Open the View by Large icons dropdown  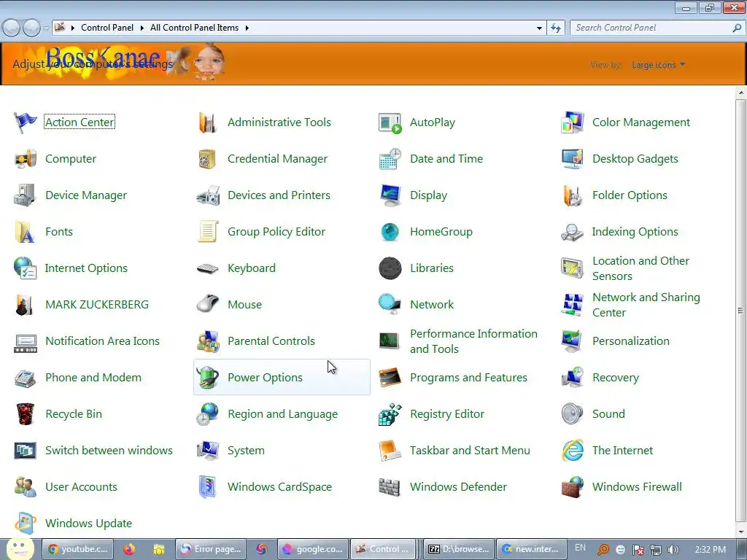coord(659,65)
